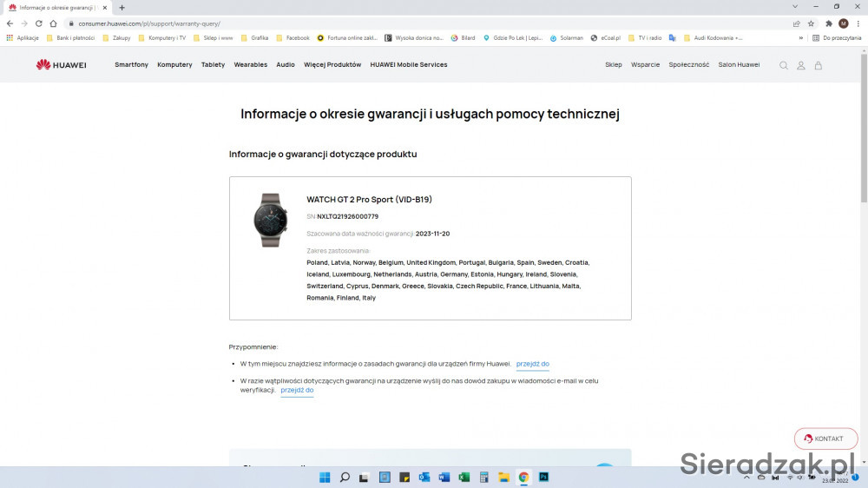Open the site search magnifier icon
The image size is (868, 488).
(x=784, y=65)
